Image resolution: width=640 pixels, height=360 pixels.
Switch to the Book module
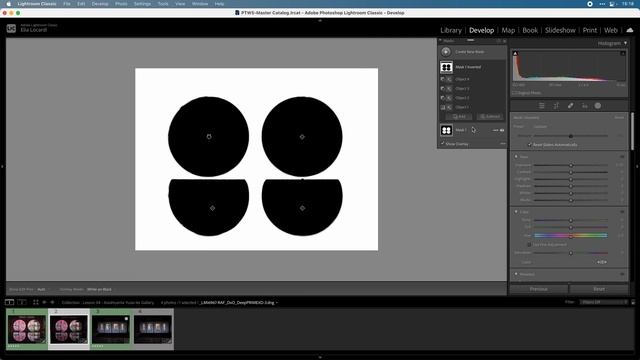(530, 30)
